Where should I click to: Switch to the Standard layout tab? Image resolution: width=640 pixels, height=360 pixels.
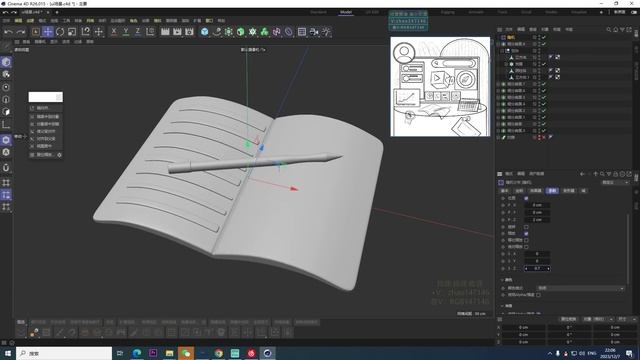point(318,12)
